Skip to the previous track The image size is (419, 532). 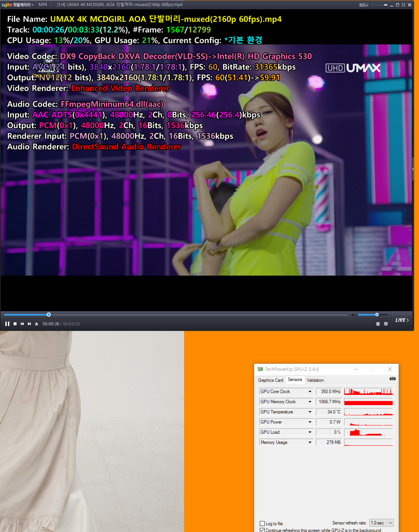click(x=22, y=324)
